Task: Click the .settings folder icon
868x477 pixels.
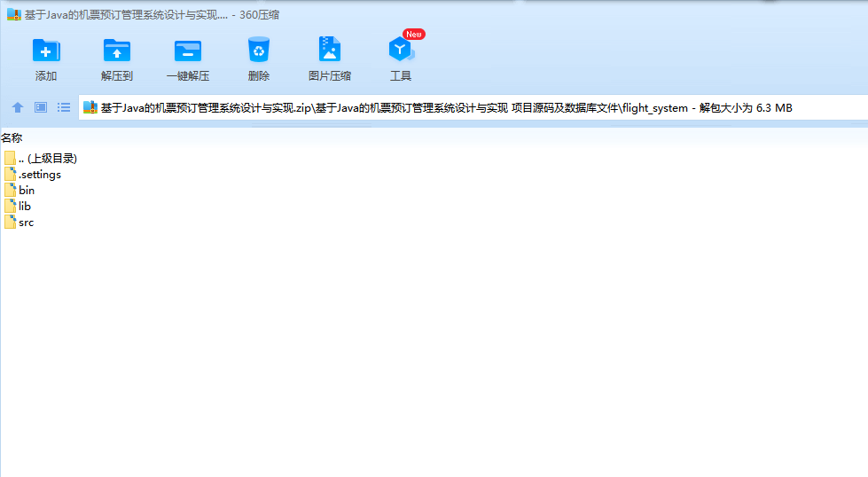Action: (x=10, y=175)
